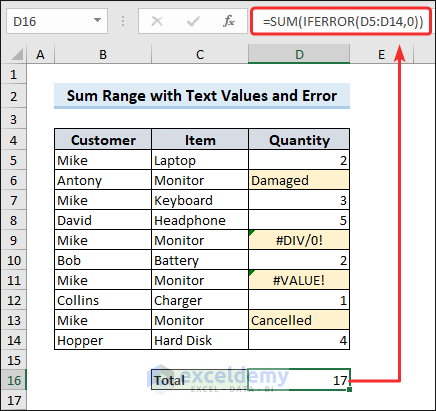Select row 4 header
Image resolution: width=436 pixels, height=411 pixels.
(13, 140)
